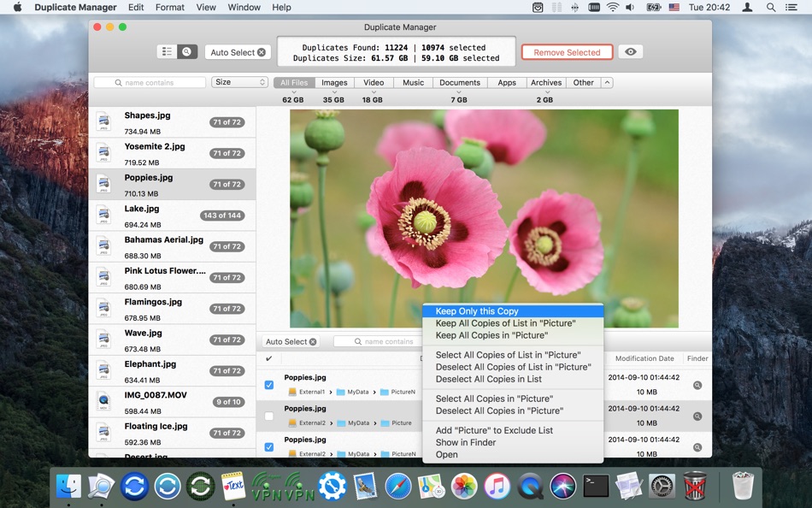Focus the top name contains search field

150,82
